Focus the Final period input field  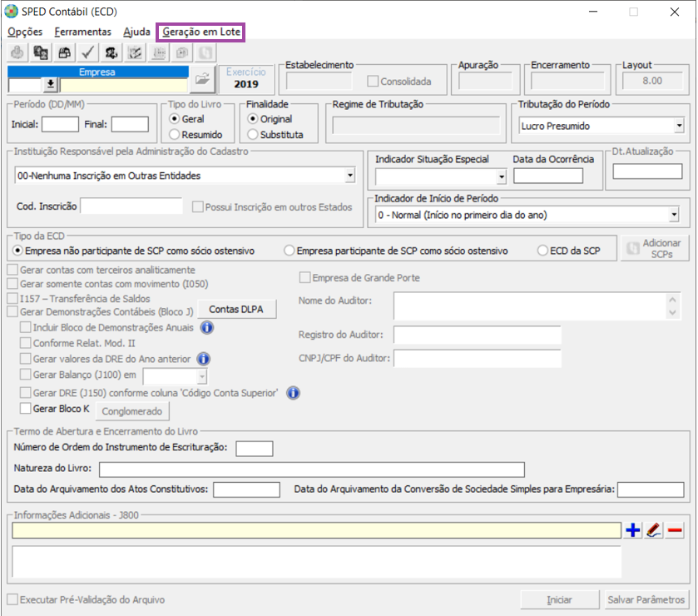pos(130,124)
